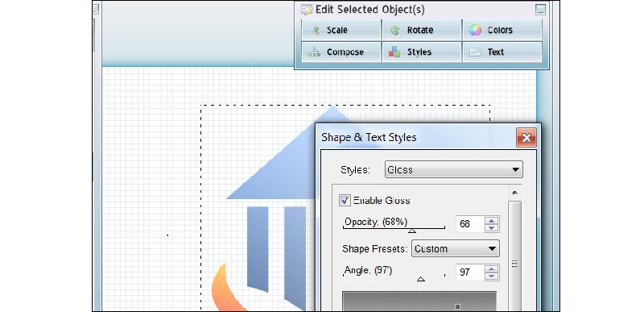
Task: Click the Edit Selected Object(s) panel icon
Action: click(307, 10)
